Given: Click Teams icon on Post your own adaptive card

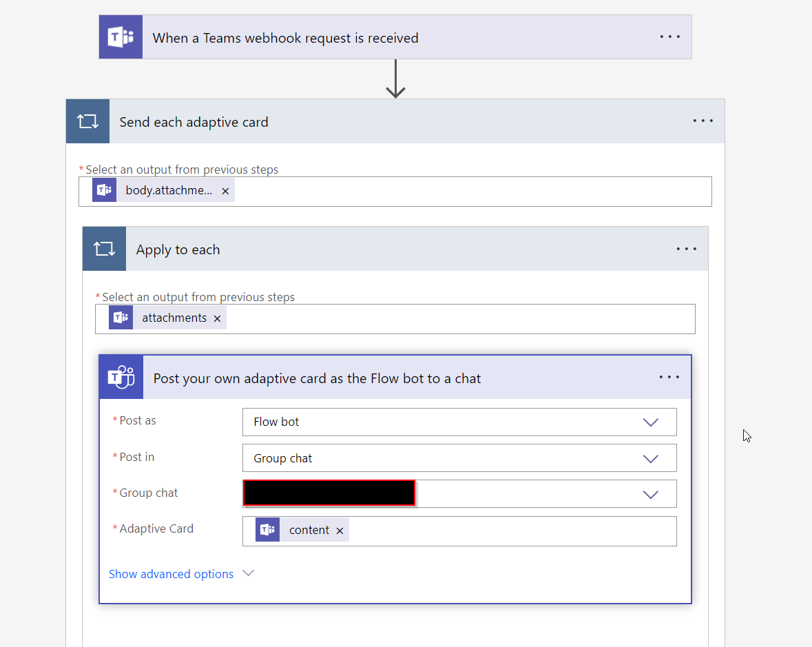Looking at the screenshot, I should (x=121, y=377).
